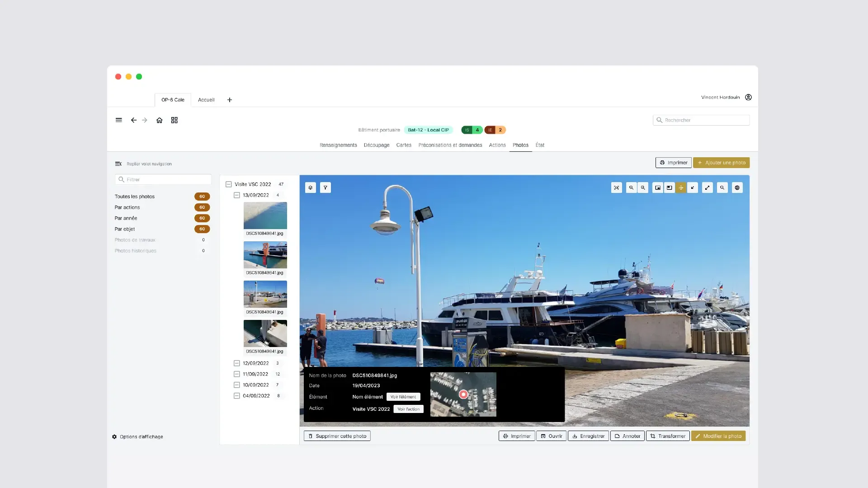Screen dimensions: 868x488
Task: Click the layers icon on photo viewer
Action: (310, 188)
